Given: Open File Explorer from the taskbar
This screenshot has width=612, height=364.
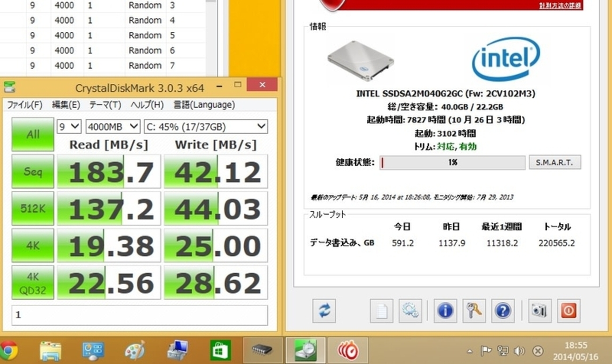Looking at the screenshot, I should pos(50,350).
